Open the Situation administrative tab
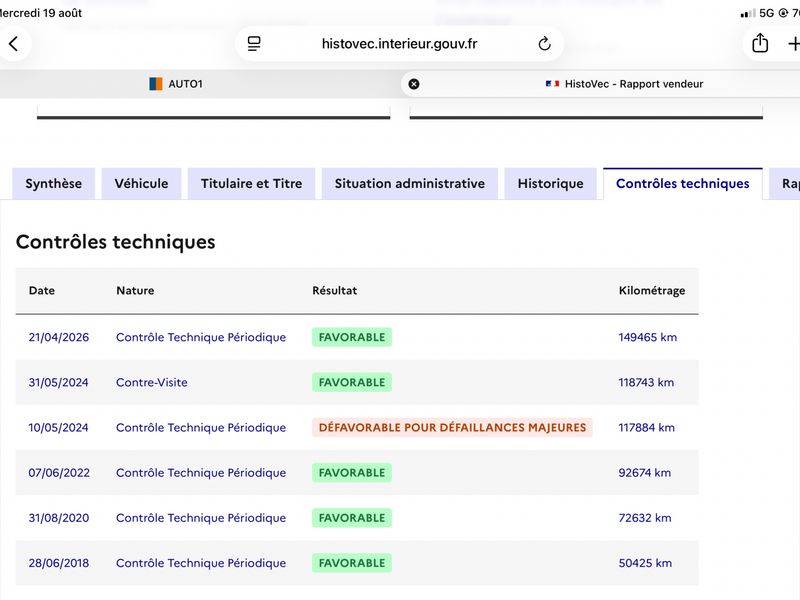800x600 pixels. (x=410, y=184)
